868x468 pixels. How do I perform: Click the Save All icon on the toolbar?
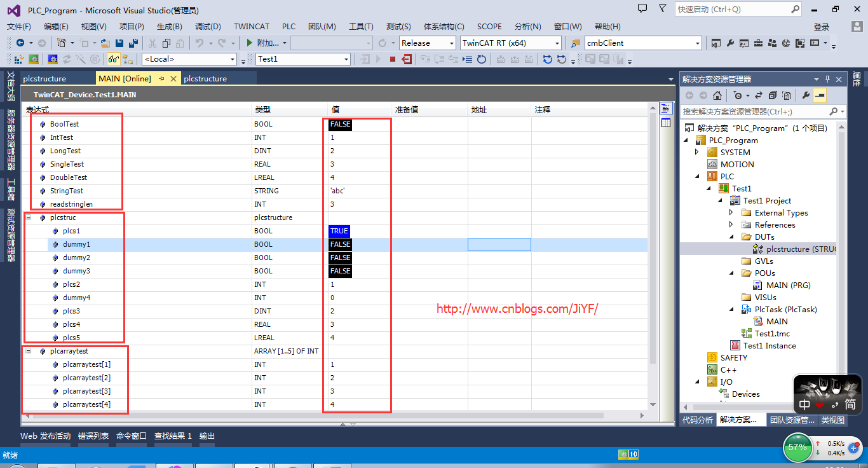tap(132, 43)
